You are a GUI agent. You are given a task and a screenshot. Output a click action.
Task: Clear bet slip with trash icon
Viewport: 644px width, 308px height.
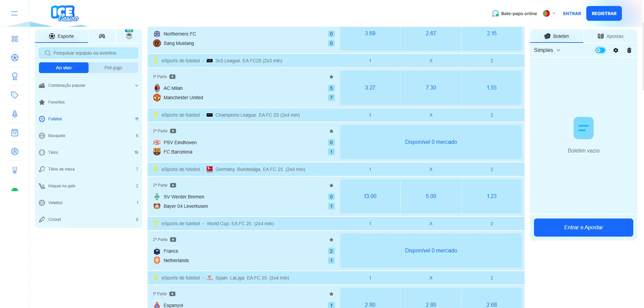[629, 50]
